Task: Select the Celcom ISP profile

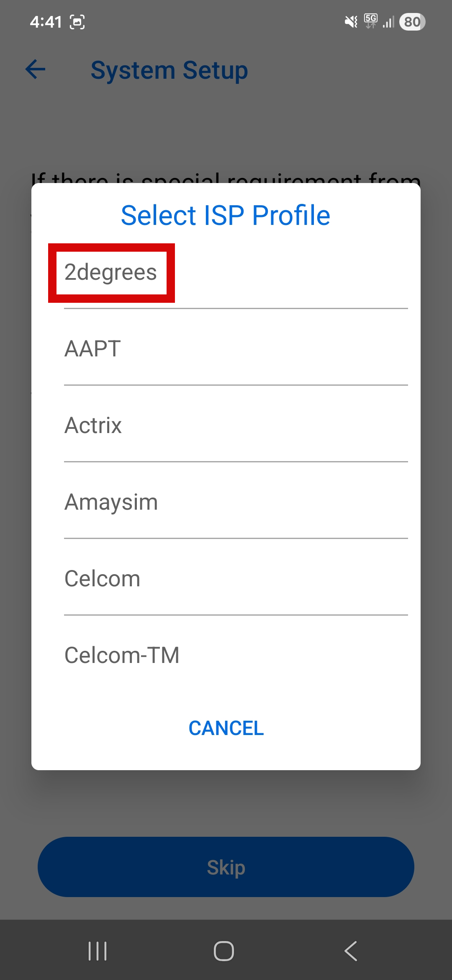Action: [x=102, y=578]
